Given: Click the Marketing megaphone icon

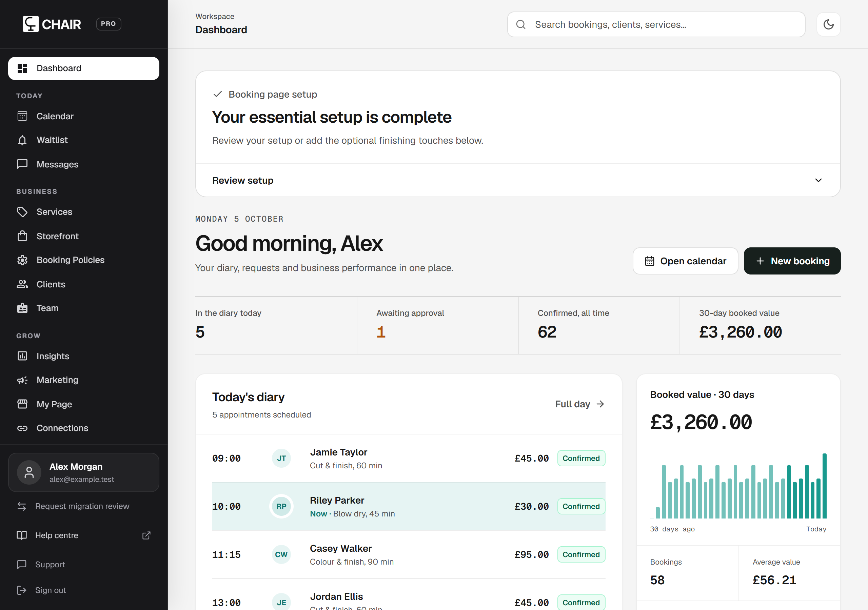Looking at the screenshot, I should (22, 380).
